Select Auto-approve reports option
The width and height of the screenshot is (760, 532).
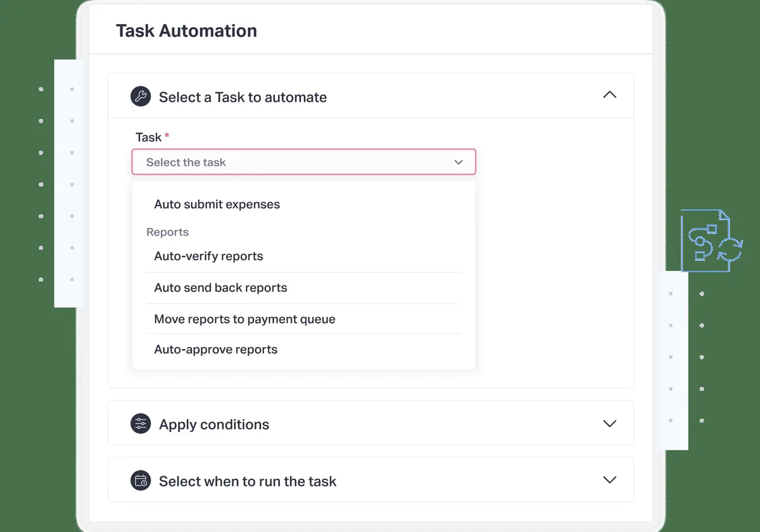point(215,350)
